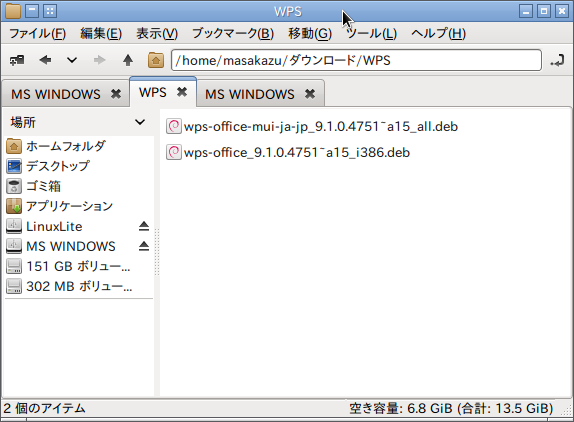Click the jump-to-path button beside address bar

[x=557, y=60]
